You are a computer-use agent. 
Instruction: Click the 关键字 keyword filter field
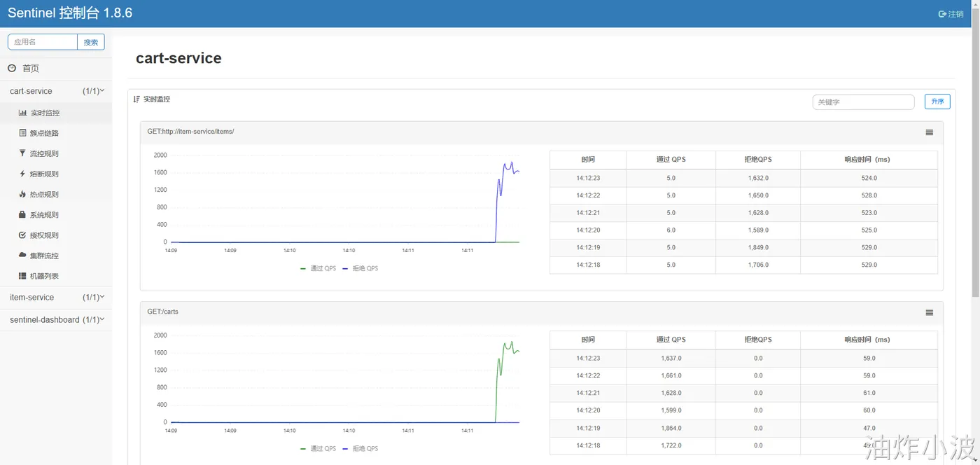point(863,102)
